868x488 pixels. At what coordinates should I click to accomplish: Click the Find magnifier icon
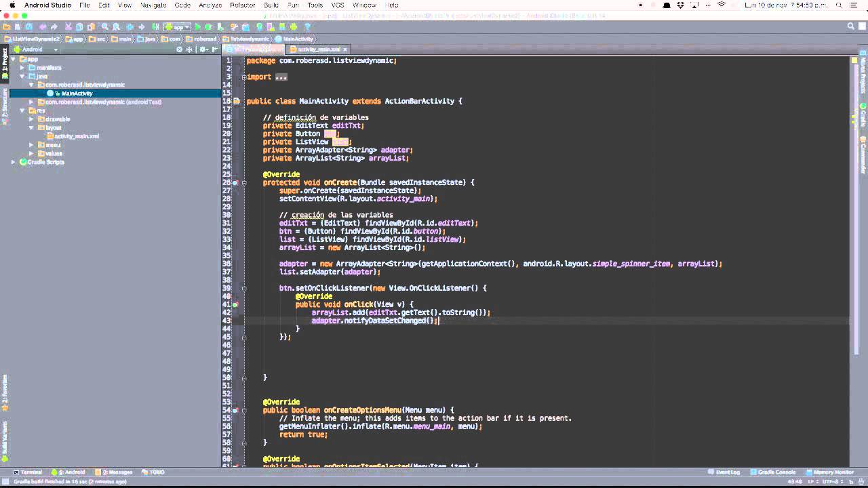pyautogui.click(x=104, y=27)
